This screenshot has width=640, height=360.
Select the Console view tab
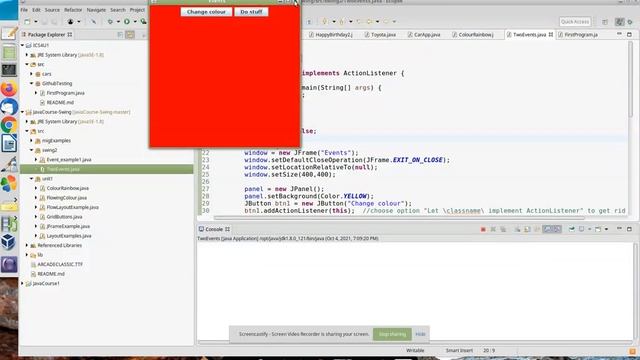coord(214,229)
